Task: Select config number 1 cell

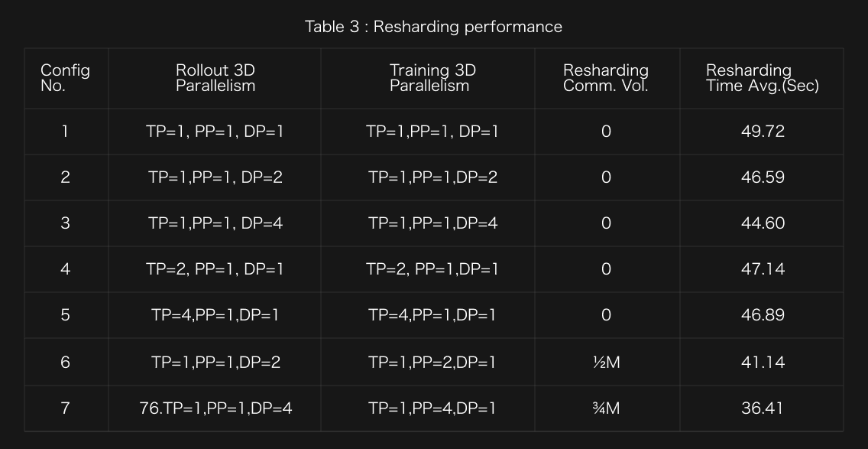Action: click(x=65, y=132)
